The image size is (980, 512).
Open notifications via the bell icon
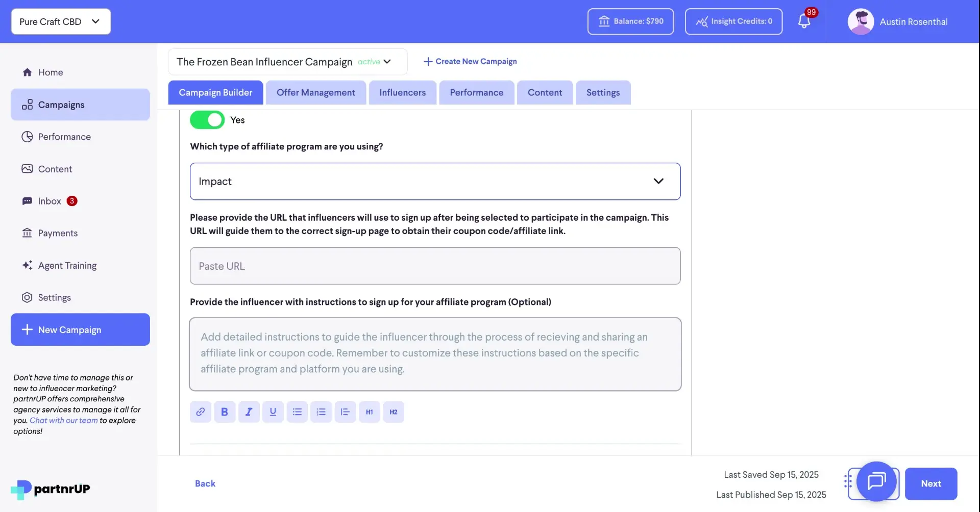[805, 21]
